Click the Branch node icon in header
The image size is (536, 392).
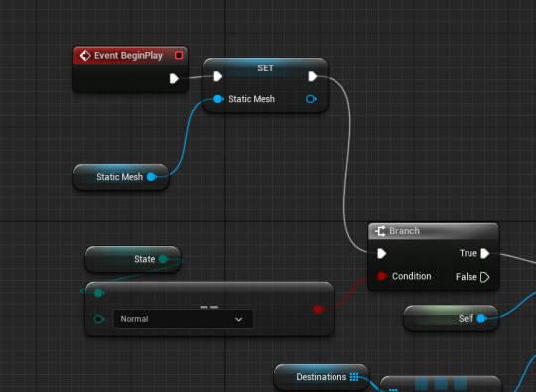(x=380, y=231)
